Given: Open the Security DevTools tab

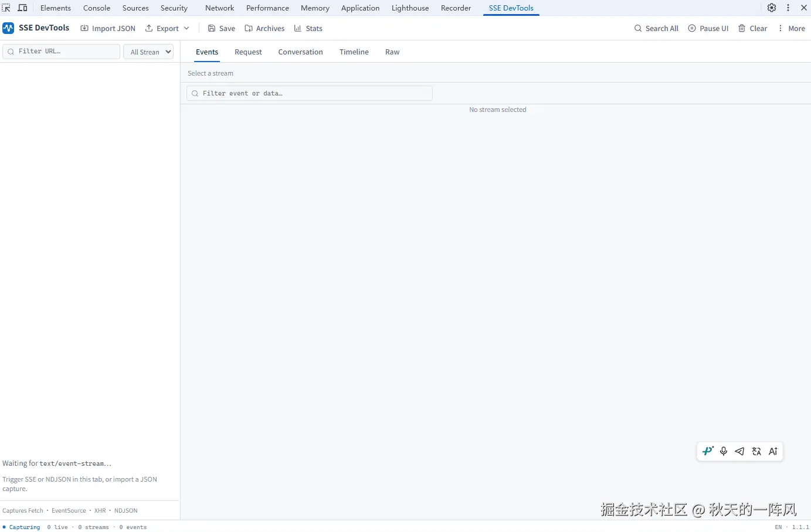Looking at the screenshot, I should 174,8.
